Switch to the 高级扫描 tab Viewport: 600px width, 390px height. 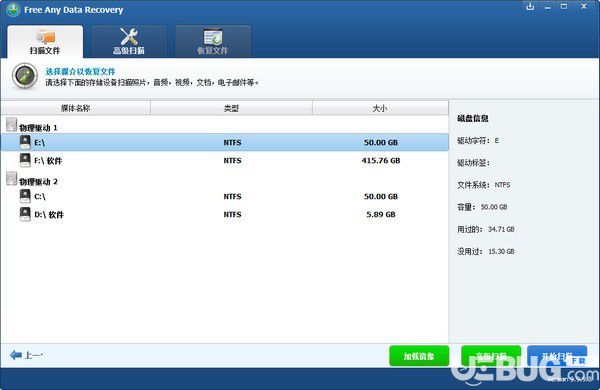click(x=129, y=41)
